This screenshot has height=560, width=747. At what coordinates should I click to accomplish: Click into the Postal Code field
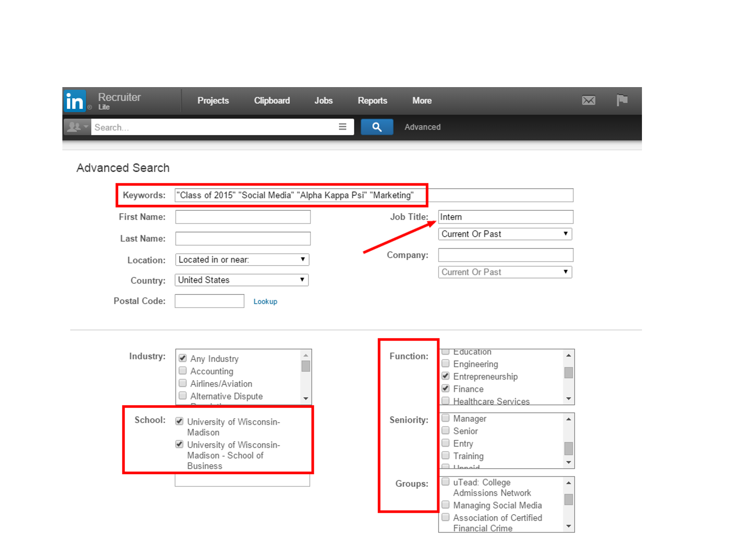209,301
